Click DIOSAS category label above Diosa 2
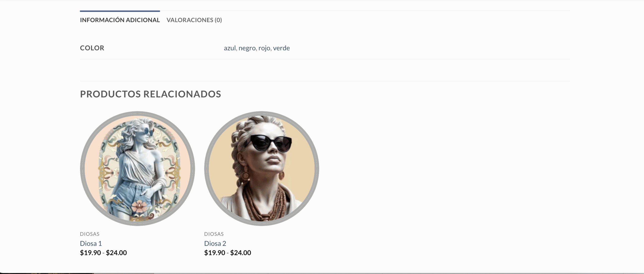644x274 pixels. point(214,234)
